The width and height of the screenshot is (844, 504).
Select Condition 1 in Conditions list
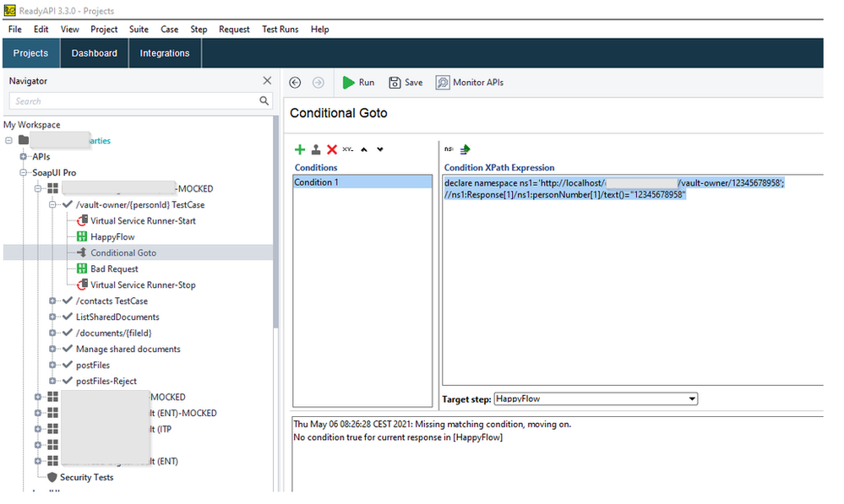363,182
